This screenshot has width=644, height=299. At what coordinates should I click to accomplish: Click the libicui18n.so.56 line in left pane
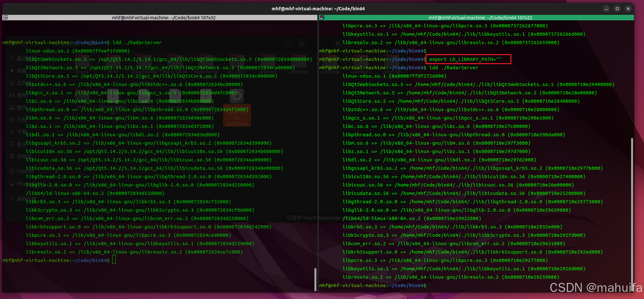(154, 151)
